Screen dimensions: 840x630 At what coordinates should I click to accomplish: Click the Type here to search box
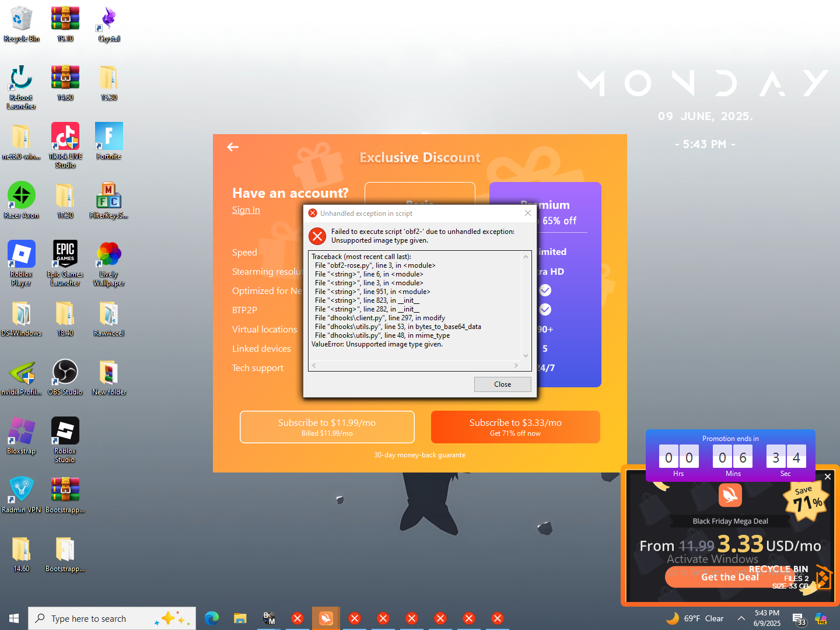[x=112, y=618]
